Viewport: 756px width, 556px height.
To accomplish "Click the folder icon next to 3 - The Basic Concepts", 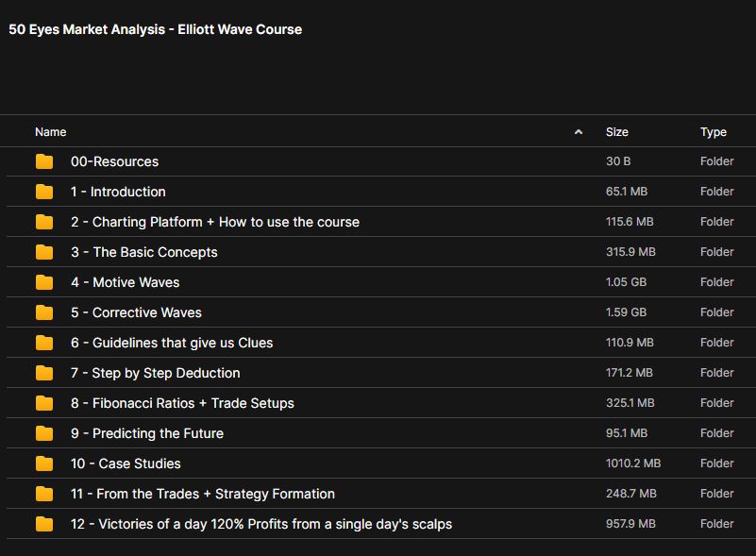I will point(43,252).
